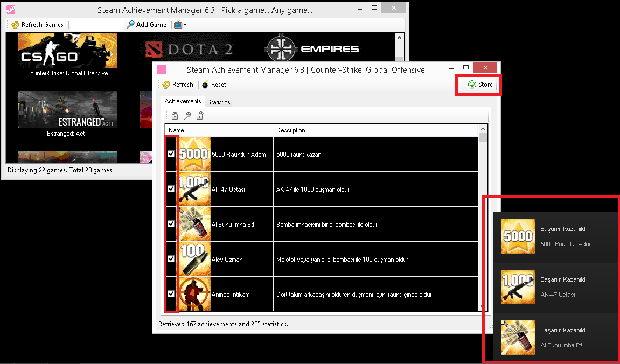Select the Empires game banner
620x364 pixels.
pos(311,49)
